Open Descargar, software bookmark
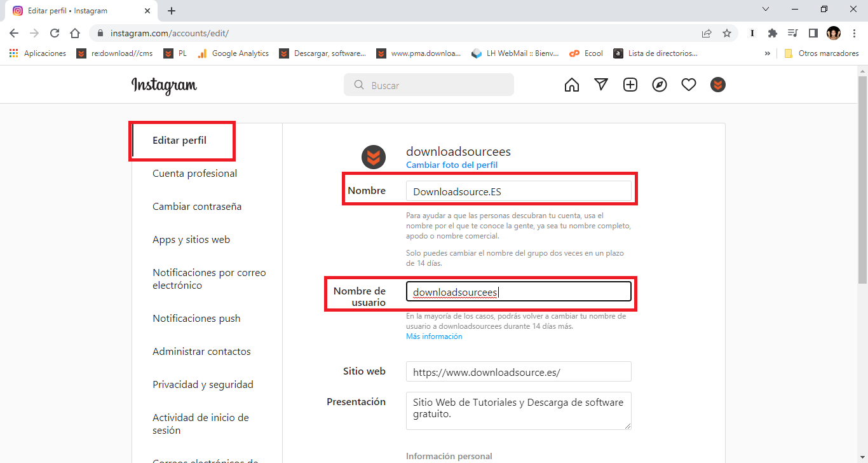 [x=323, y=53]
